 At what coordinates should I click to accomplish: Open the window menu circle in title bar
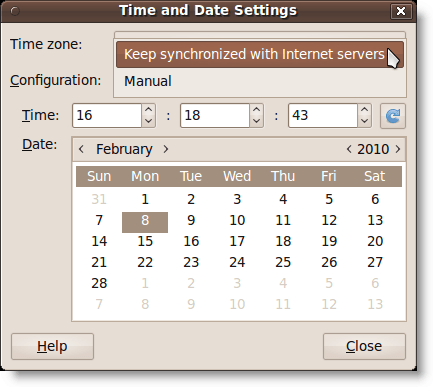click(x=15, y=11)
